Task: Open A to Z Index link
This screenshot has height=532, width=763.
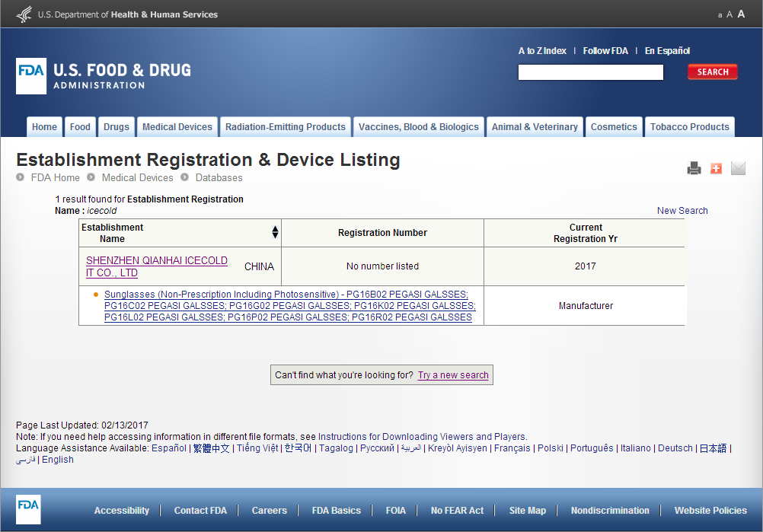Action: click(542, 50)
